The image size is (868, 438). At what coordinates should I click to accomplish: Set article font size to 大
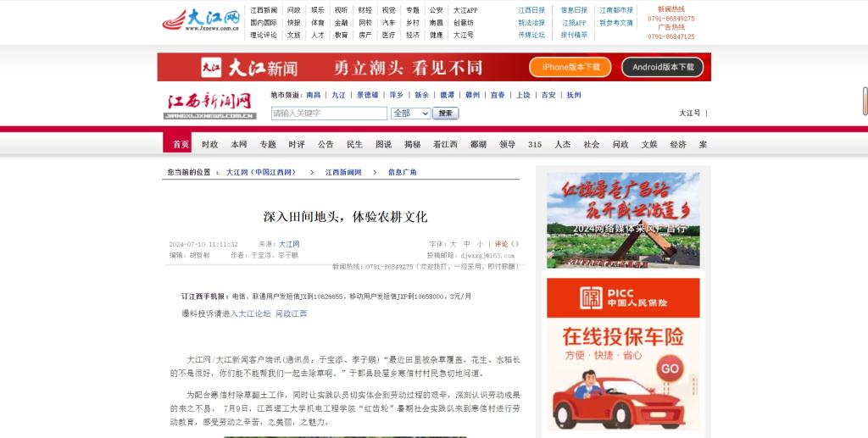tap(453, 244)
